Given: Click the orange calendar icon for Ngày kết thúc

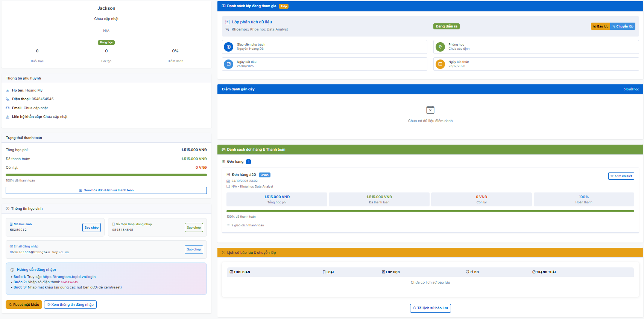Looking at the screenshot, I should point(440,64).
